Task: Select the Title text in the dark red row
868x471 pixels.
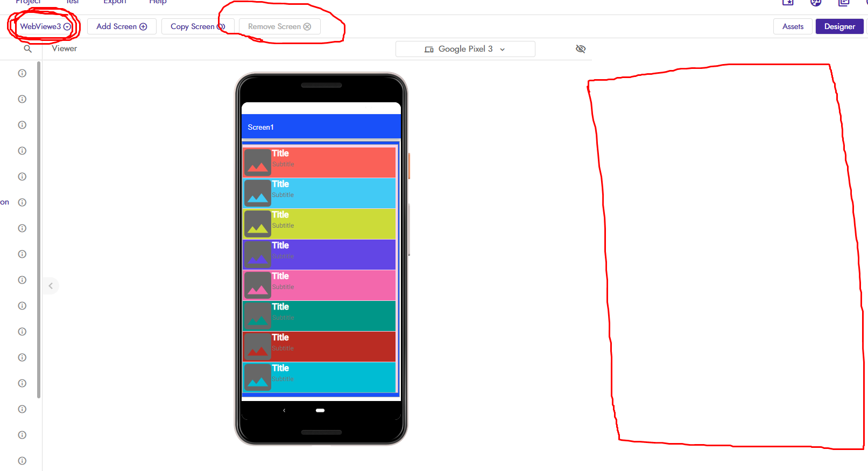Action: 280,338
